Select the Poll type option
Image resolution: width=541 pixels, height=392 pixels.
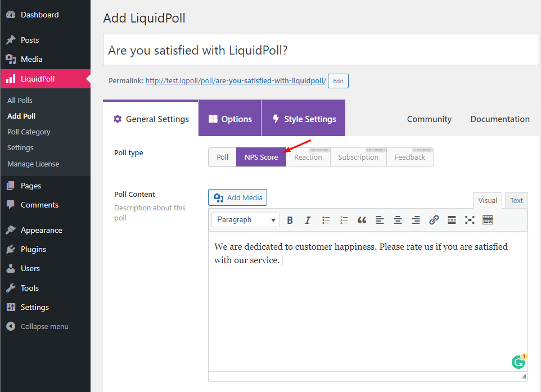(223, 157)
